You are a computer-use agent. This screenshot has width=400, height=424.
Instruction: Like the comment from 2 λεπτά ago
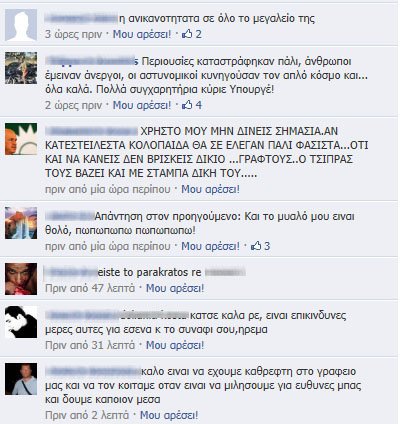pos(169,415)
